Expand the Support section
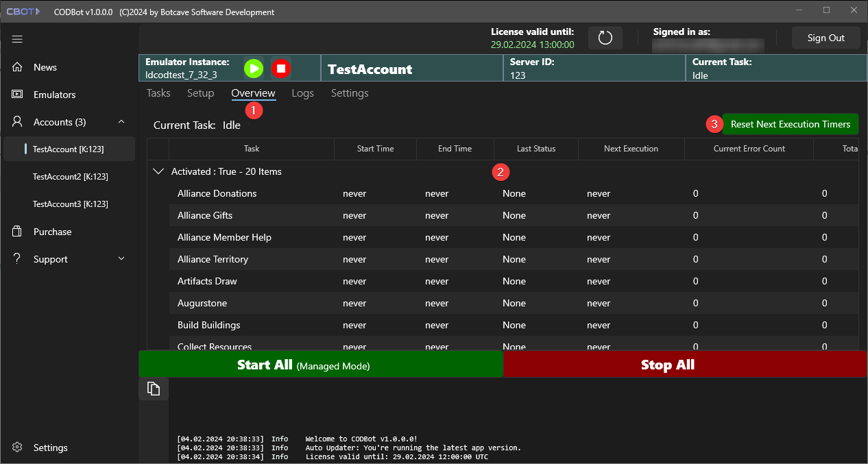Screen dimensions: 868x464 121,259
